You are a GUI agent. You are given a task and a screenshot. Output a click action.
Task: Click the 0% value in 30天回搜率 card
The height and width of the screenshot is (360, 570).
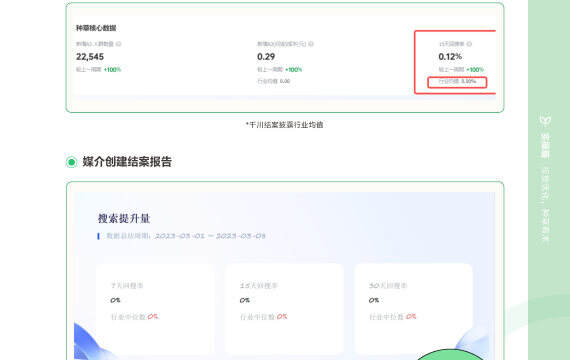tap(374, 300)
